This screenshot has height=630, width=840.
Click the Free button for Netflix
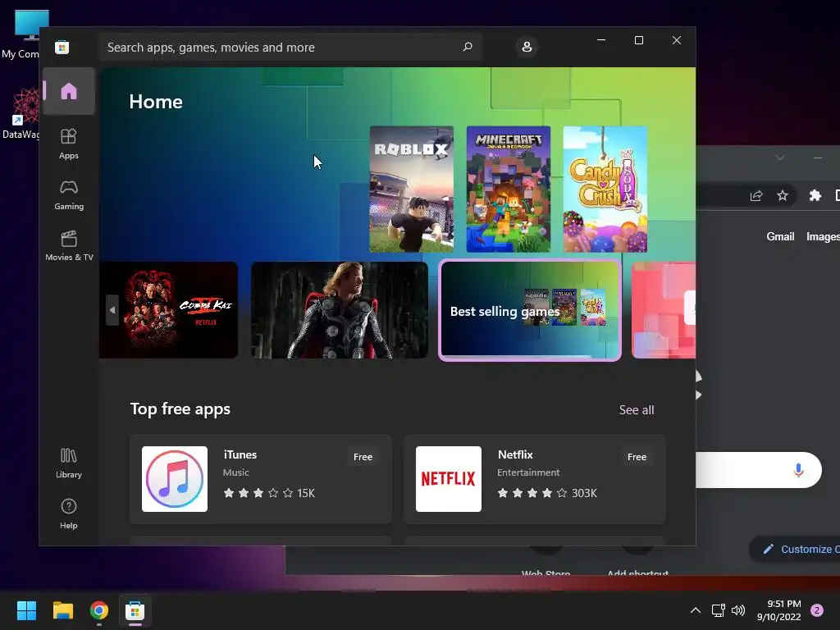637,457
